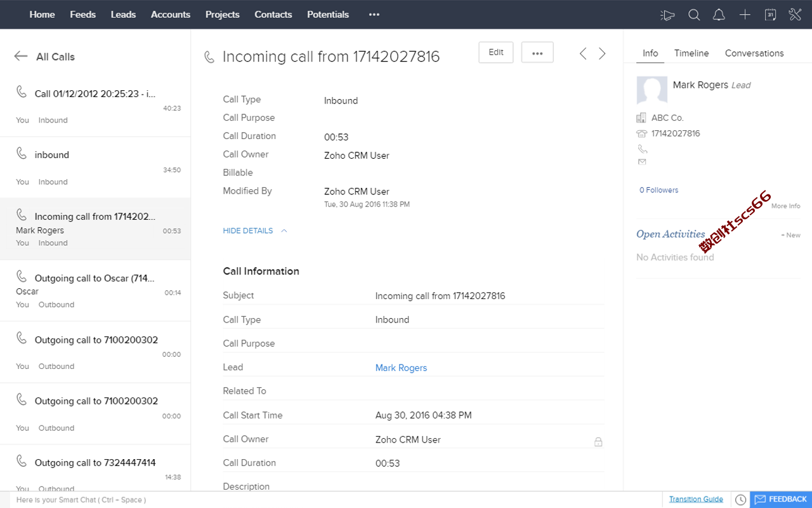Click phone icon of Outgoing call to Oscar
The image size is (812, 508).
click(22, 276)
